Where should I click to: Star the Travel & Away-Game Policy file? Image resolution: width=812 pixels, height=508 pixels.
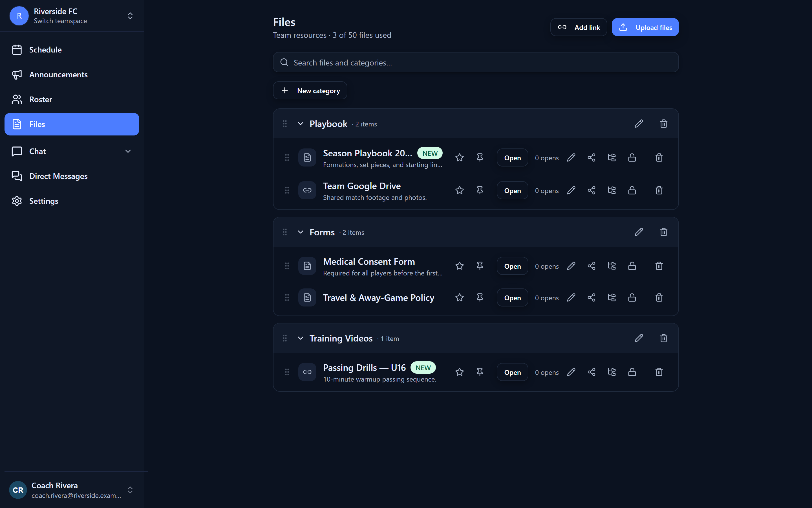pyautogui.click(x=459, y=298)
